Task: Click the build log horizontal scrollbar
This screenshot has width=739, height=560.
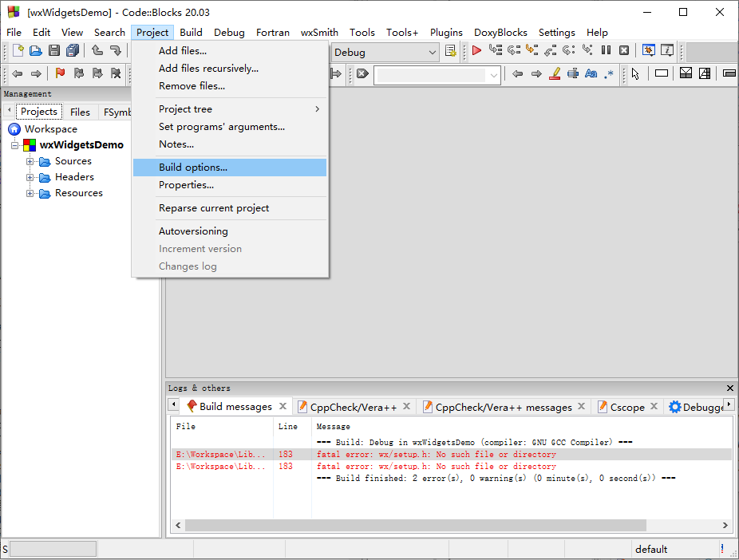Action: (415, 525)
